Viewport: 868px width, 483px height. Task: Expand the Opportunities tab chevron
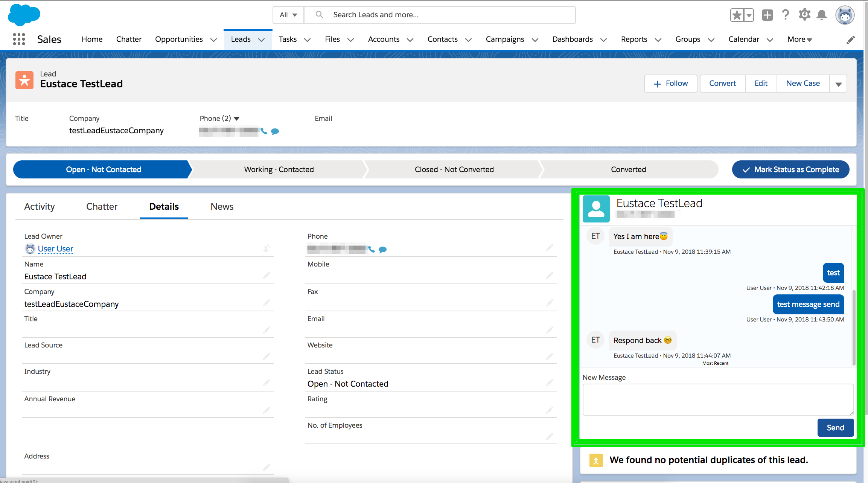[x=213, y=40]
